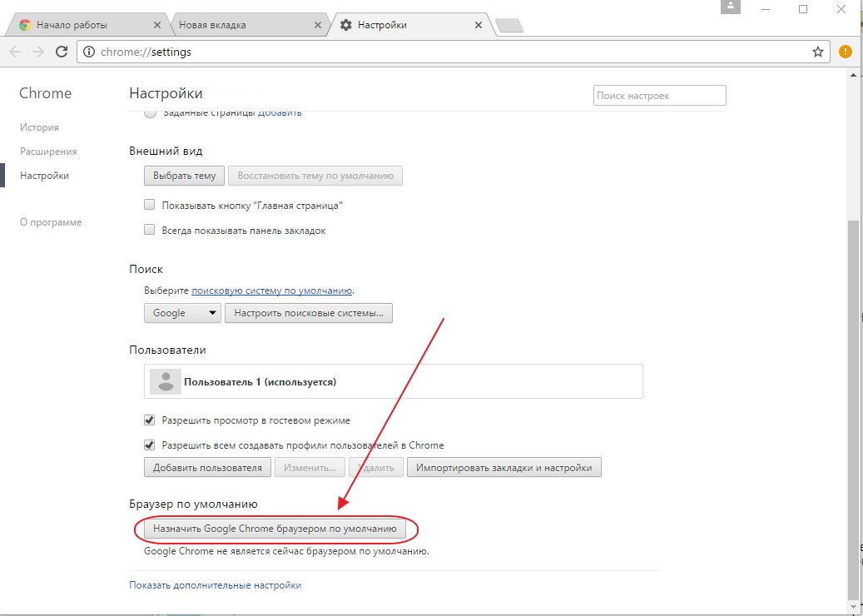The image size is (863, 616).
Task: Open Расширения in the sidebar
Action: click(x=48, y=152)
